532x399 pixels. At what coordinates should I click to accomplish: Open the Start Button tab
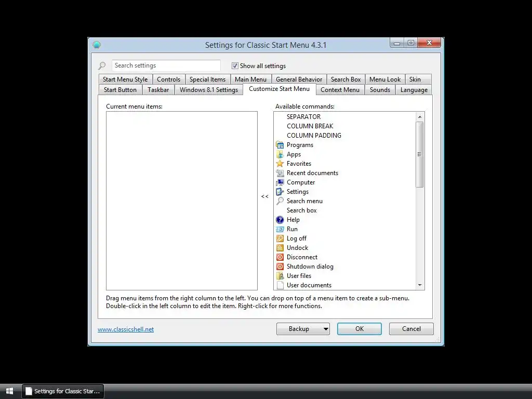coord(120,90)
